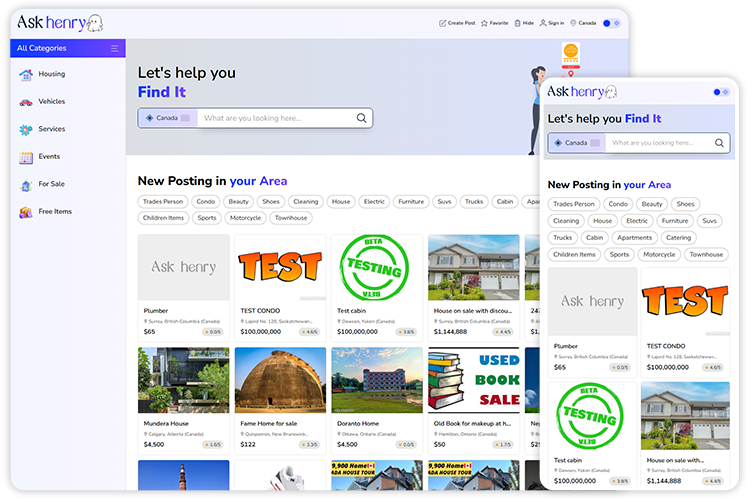Select the Catering chip in mobile preview

tap(678, 238)
